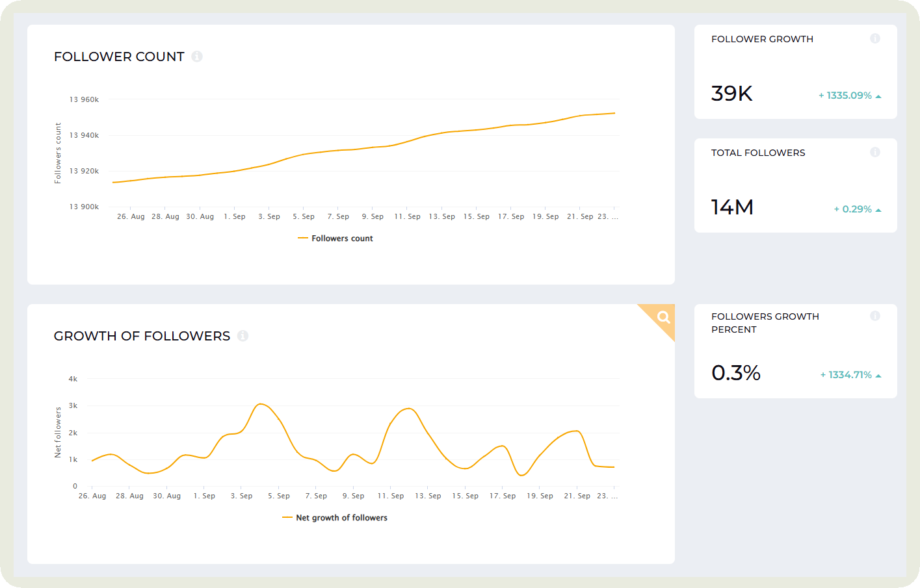Open the Follower Growth card info icon
The height and width of the screenshot is (588, 920).
876,38
